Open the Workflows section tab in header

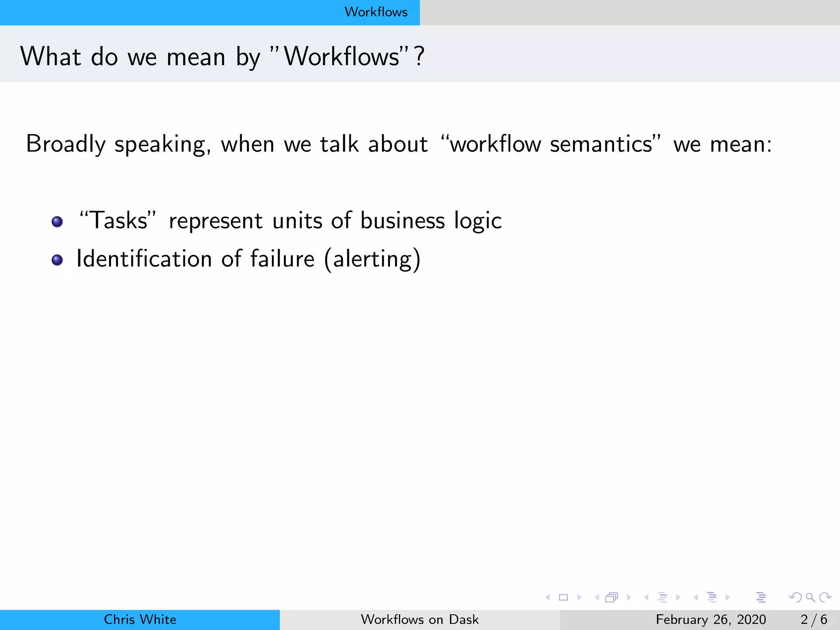pos(376,12)
